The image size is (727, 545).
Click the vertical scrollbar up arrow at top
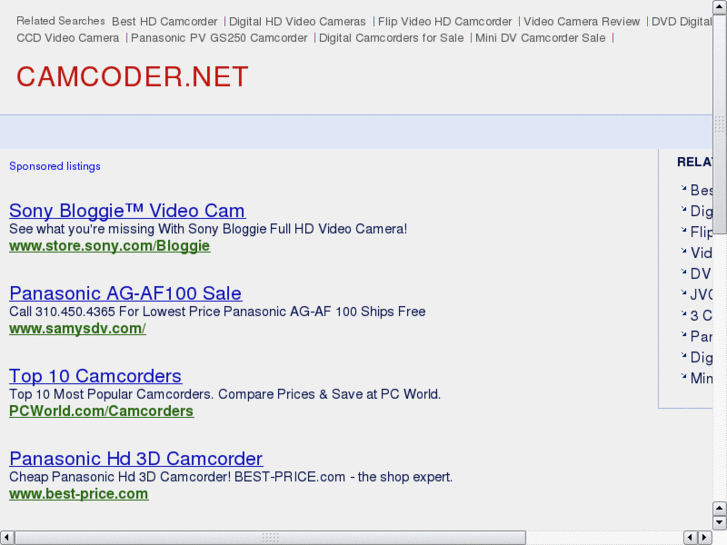pos(719,7)
